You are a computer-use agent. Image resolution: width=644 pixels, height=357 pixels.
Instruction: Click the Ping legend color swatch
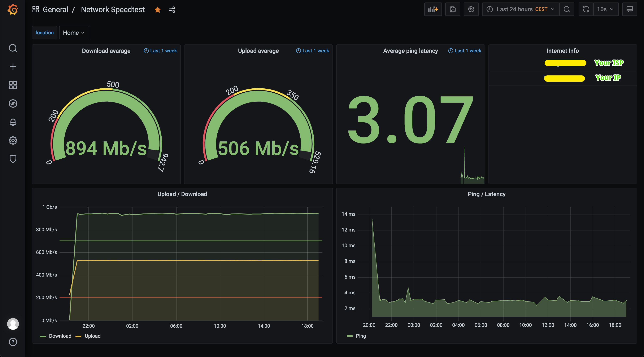pyautogui.click(x=349, y=336)
